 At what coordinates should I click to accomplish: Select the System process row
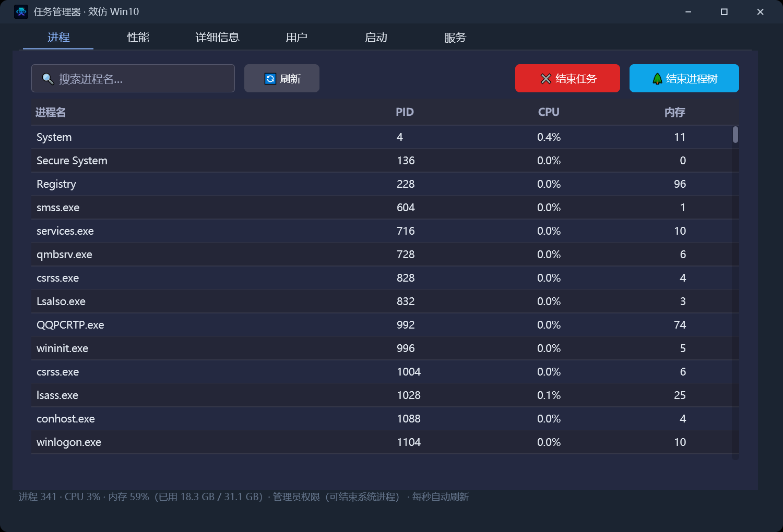click(x=385, y=137)
